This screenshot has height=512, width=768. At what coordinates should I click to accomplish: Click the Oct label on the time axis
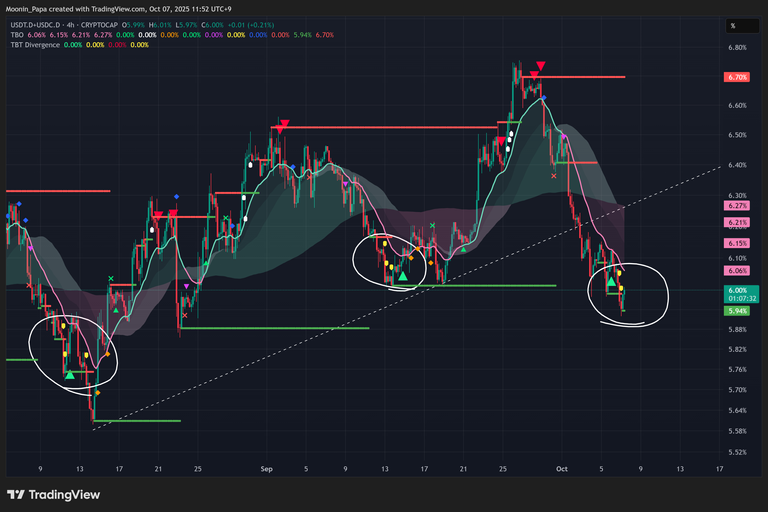[x=562, y=467]
